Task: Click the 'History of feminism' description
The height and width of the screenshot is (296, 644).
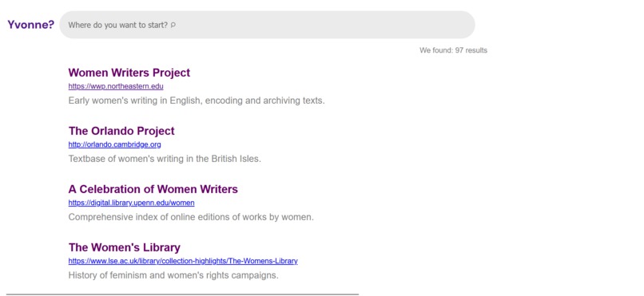Action: click(173, 275)
